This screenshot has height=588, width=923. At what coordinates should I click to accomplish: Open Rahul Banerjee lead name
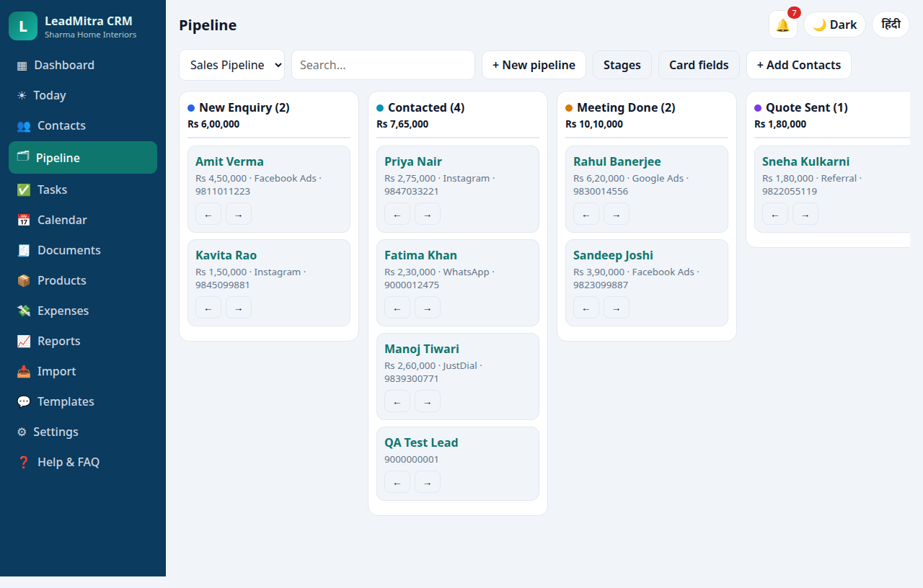pyautogui.click(x=617, y=161)
